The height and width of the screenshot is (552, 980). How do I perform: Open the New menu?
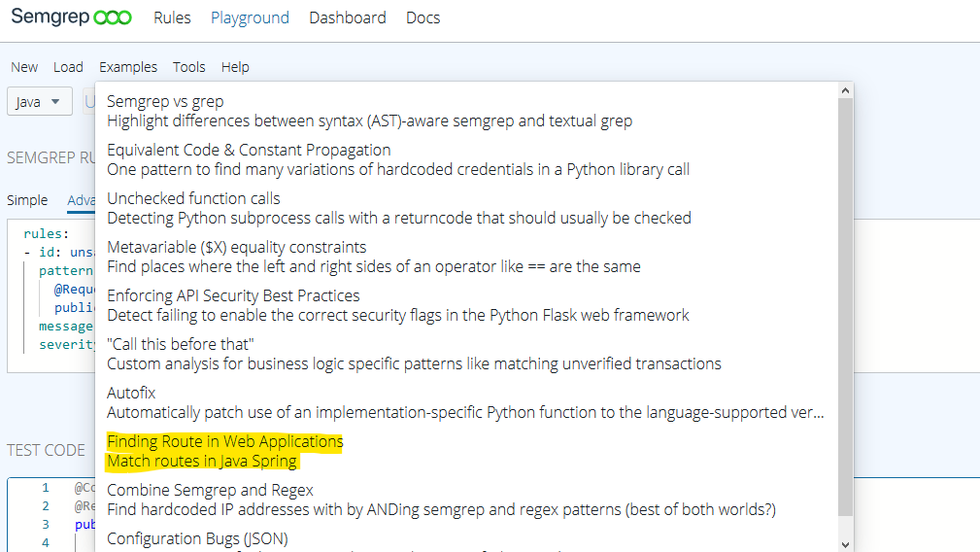[x=24, y=67]
